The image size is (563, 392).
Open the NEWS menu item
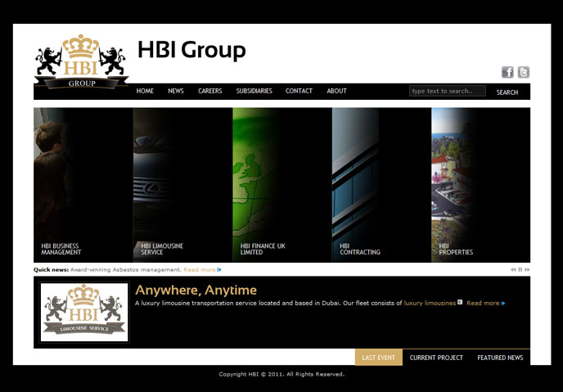(176, 91)
